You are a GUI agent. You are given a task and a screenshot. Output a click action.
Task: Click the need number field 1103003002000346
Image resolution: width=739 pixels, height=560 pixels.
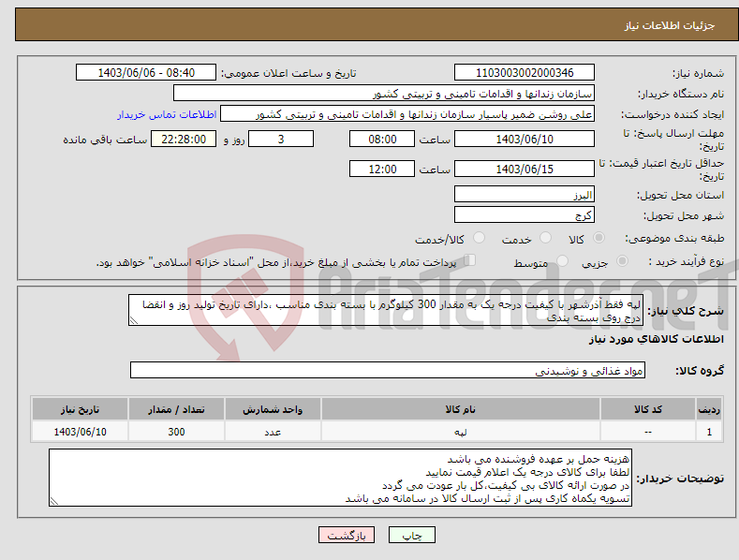pyautogui.click(x=525, y=73)
